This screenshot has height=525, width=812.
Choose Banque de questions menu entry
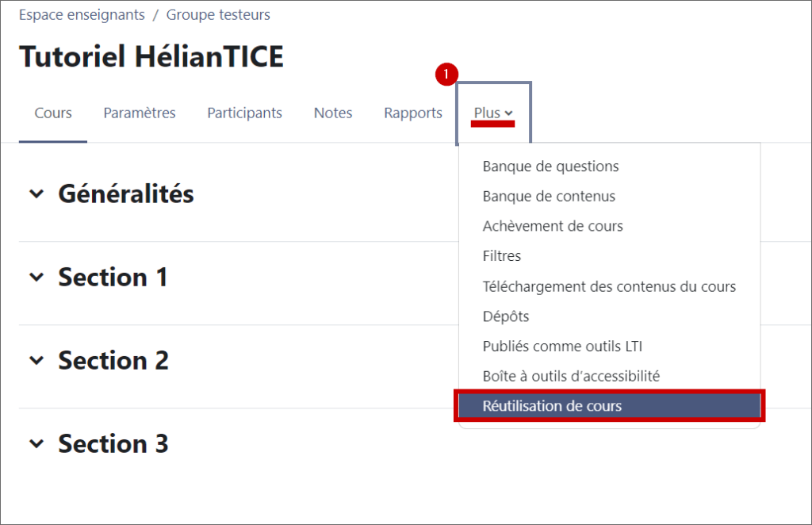point(610,167)
